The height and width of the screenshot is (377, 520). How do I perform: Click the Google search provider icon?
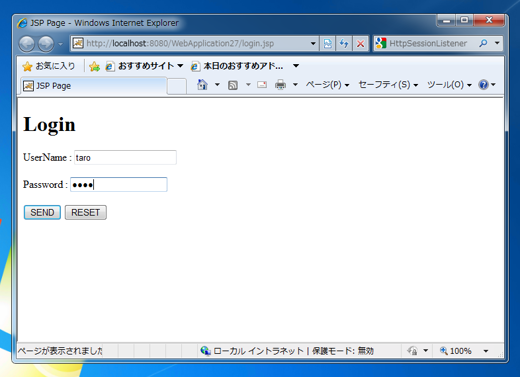[x=381, y=43]
